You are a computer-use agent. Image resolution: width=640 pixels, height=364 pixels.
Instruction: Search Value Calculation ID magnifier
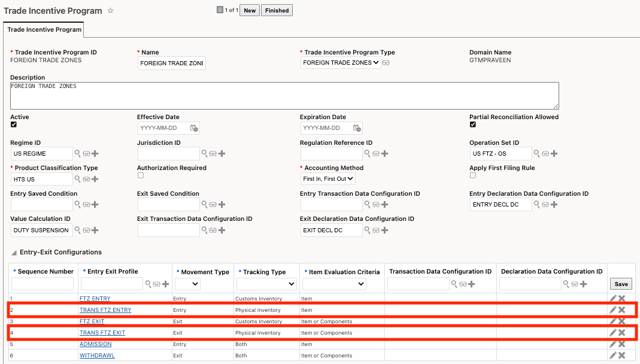tap(78, 230)
